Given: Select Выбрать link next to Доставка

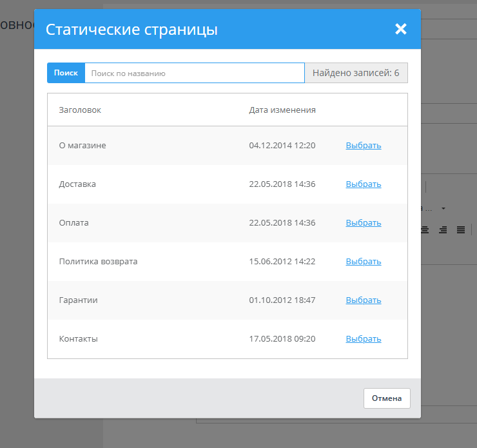Looking at the screenshot, I should [x=363, y=184].
